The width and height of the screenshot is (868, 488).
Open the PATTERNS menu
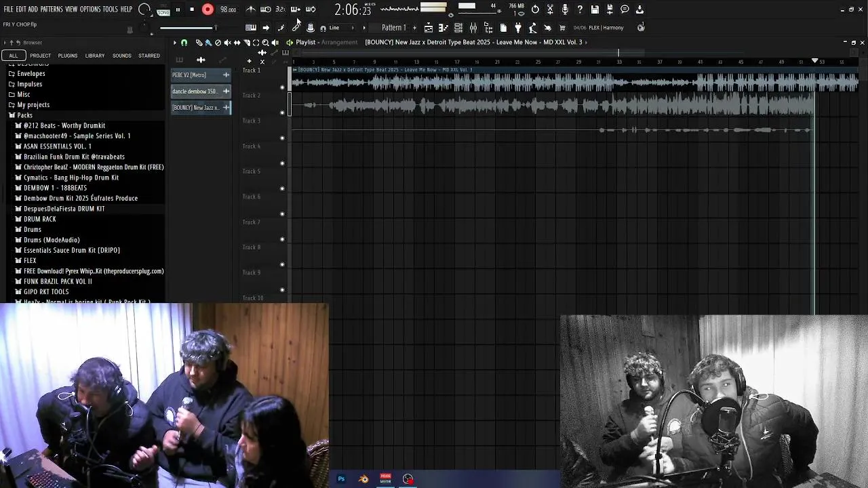(52, 9)
